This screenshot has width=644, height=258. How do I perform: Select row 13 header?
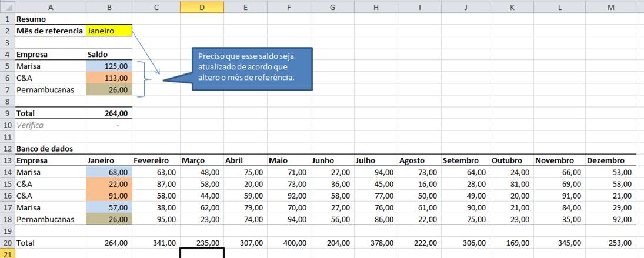coord(8,160)
